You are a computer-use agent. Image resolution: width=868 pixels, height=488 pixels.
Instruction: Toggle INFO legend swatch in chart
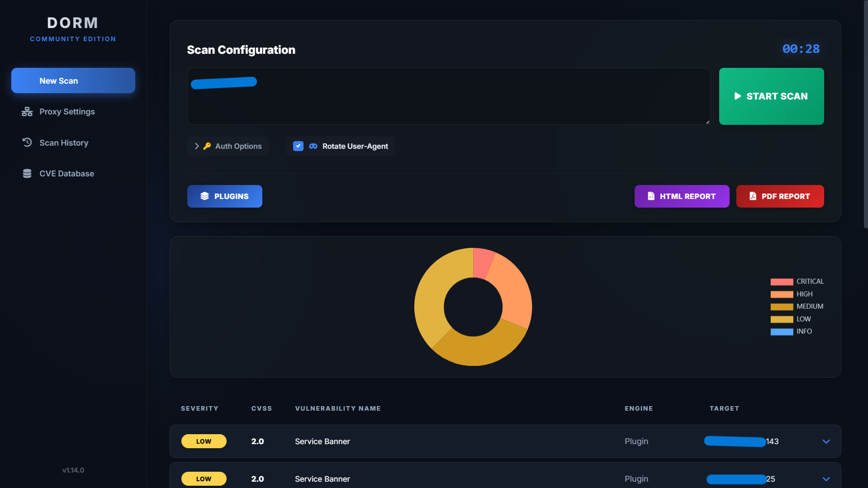pos(782,332)
